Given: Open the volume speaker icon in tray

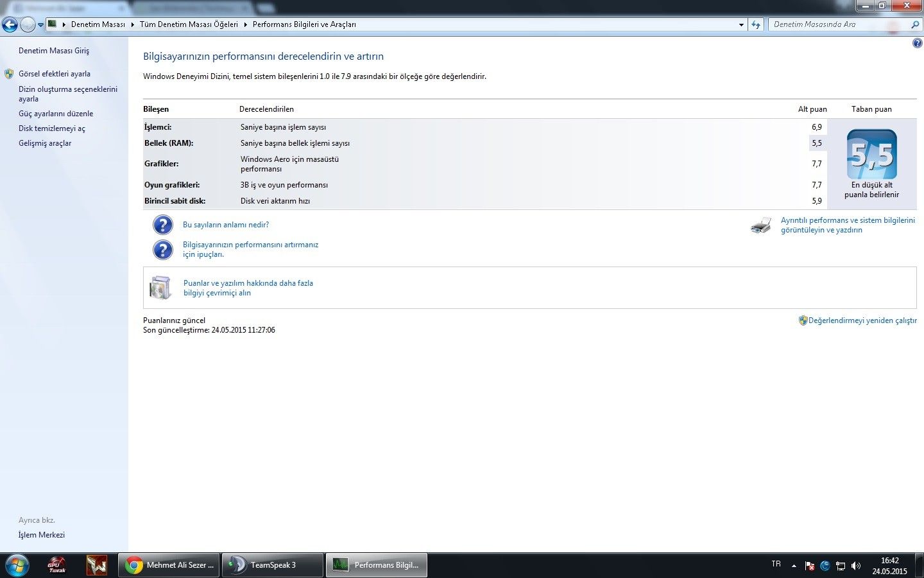Looking at the screenshot, I should [x=856, y=566].
